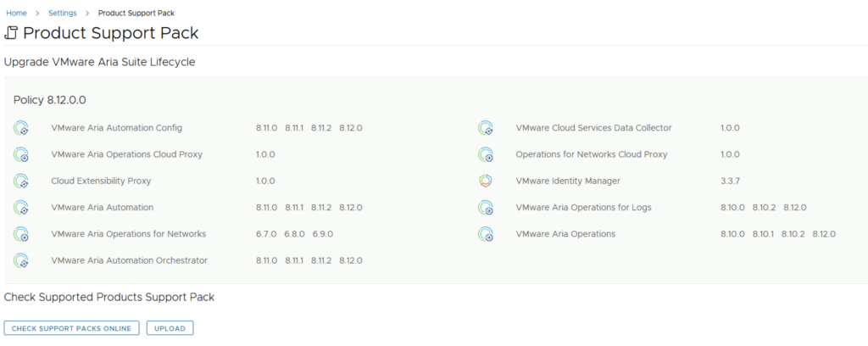This screenshot has height=346, width=868.
Task: Click the VMware Aria Operations for Networks icon
Action: [x=21, y=234]
